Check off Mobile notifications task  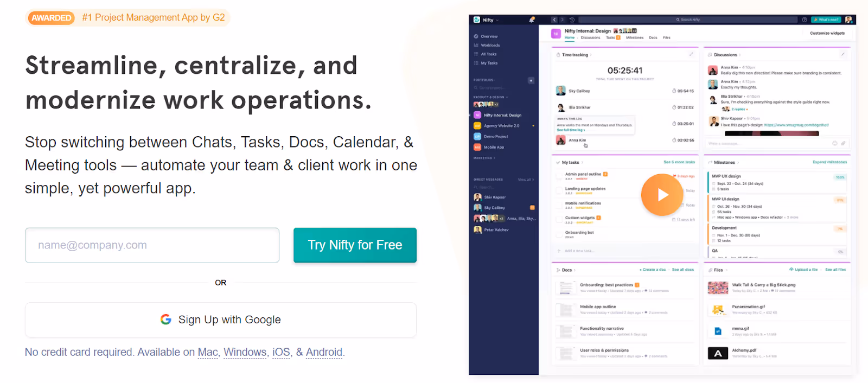pos(559,205)
